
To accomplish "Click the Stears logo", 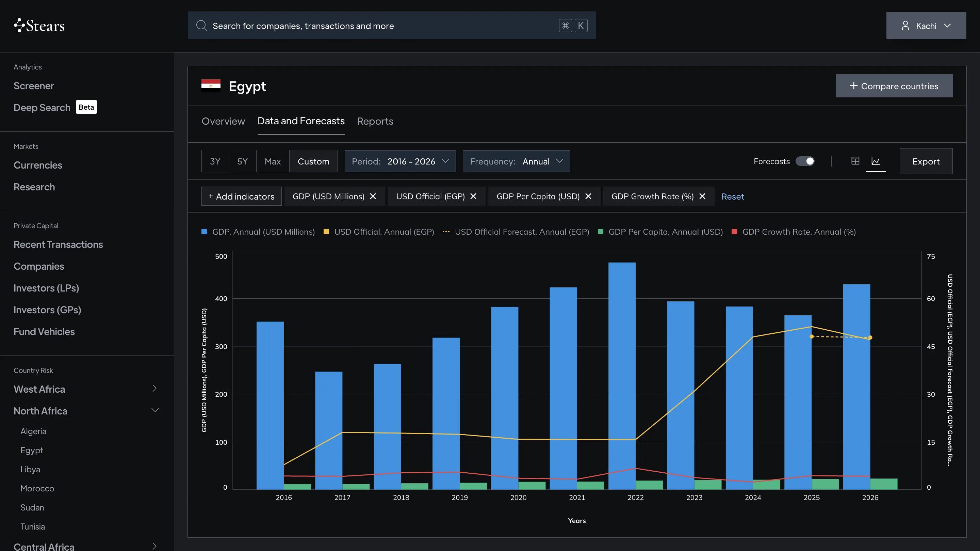I will (39, 26).
